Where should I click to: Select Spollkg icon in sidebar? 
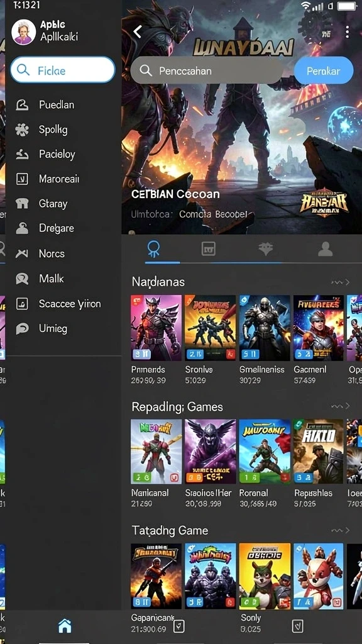pos(22,130)
